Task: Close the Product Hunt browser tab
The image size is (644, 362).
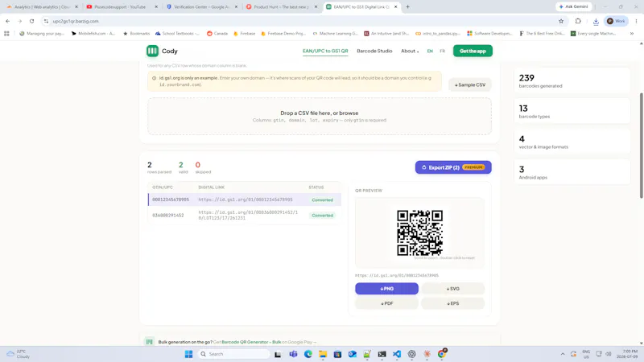Action: pos(316,7)
